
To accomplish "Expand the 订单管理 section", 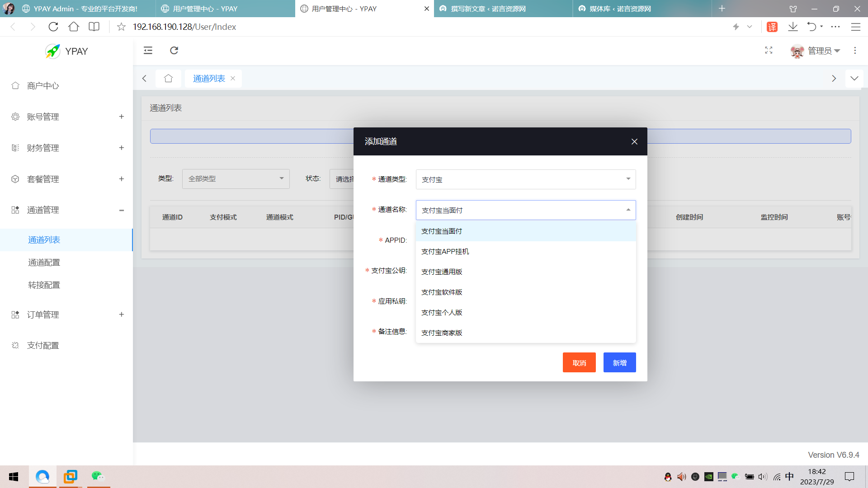I will (121, 314).
